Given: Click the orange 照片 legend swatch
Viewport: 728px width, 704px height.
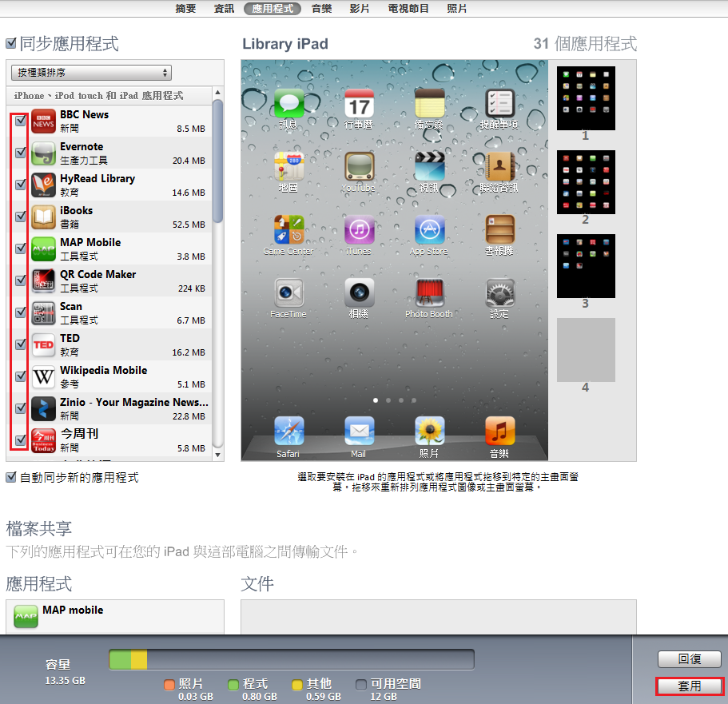Looking at the screenshot, I should click(x=169, y=685).
